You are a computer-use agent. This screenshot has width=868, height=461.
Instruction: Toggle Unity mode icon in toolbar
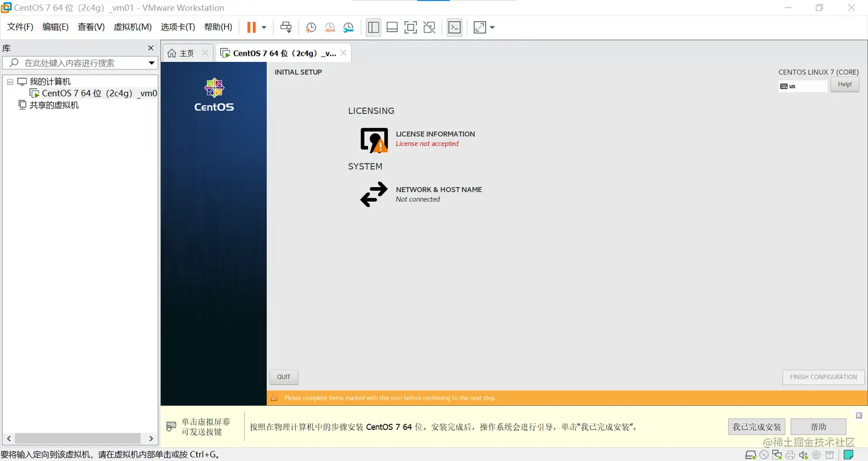[429, 27]
